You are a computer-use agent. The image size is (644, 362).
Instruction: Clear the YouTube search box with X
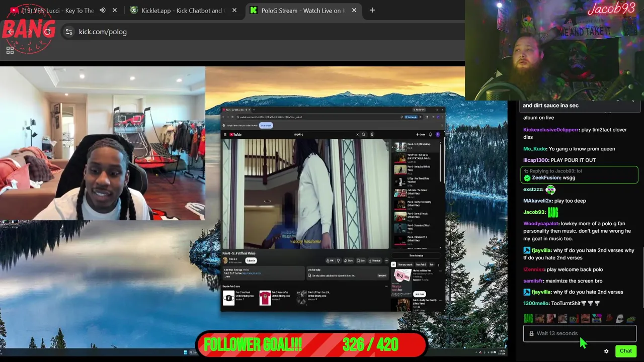pyautogui.click(x=357, y=134)
